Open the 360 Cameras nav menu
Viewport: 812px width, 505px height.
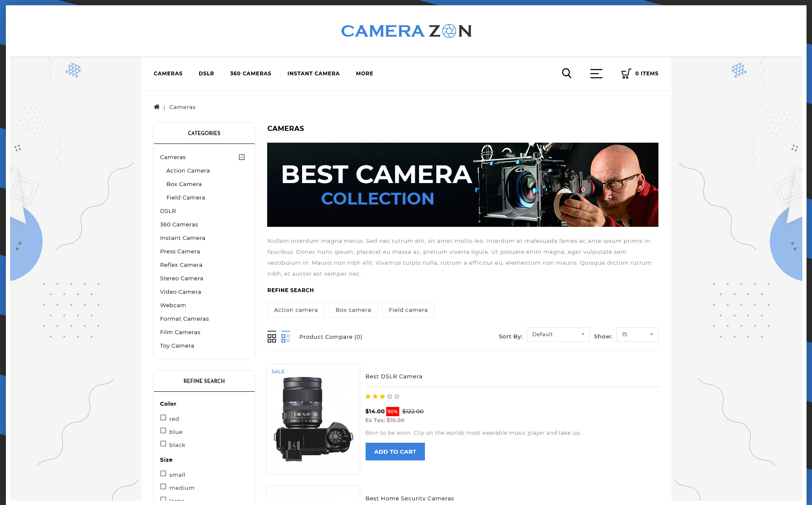tap(251, 73)
